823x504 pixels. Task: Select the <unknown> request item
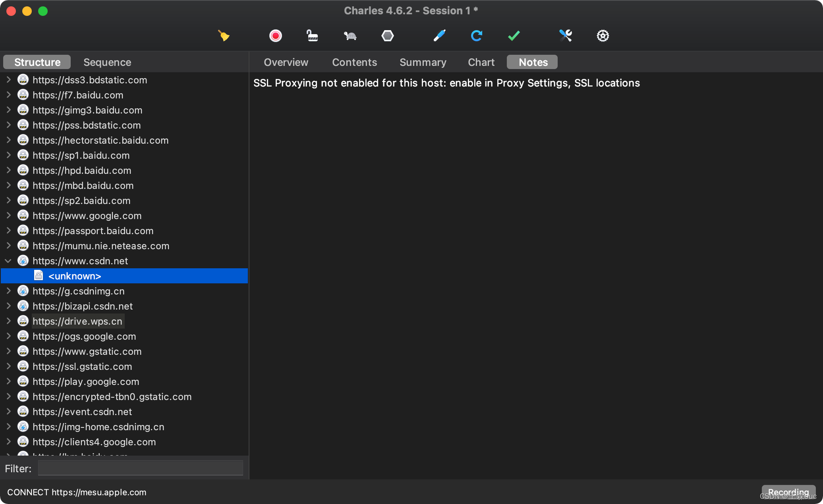75,276
